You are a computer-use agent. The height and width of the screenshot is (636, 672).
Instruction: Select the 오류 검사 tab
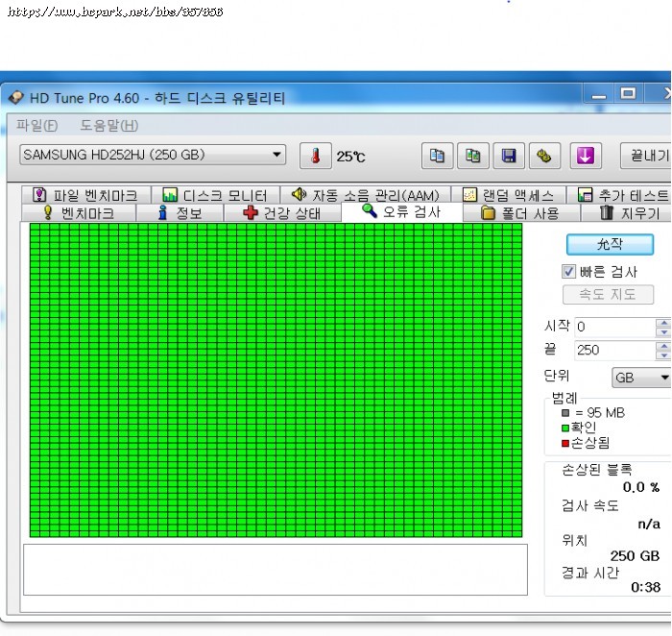click(x=402, y=211)
